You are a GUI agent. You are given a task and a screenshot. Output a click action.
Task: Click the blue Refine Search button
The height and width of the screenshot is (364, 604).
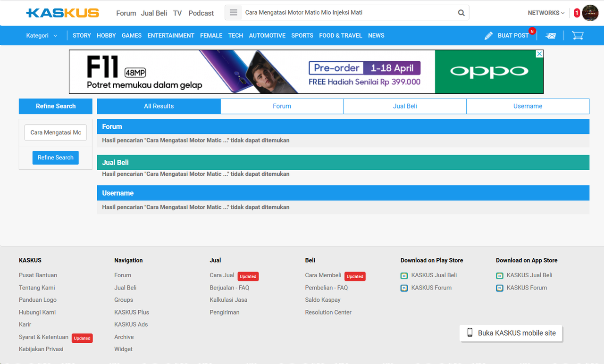pos(56,157)
